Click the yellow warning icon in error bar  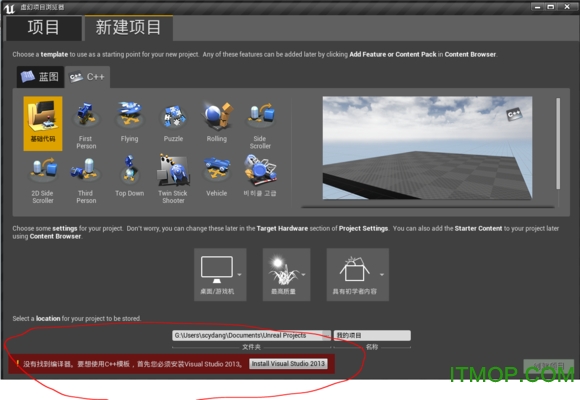tap(17, 363)
